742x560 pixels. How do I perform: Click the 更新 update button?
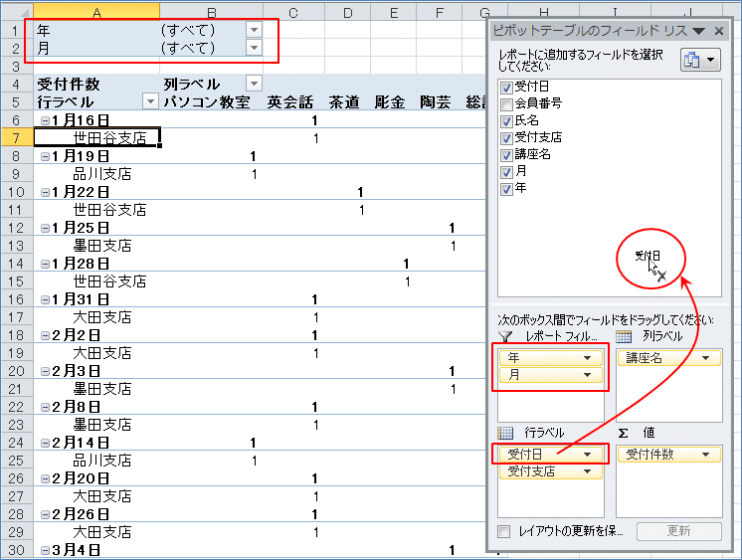(679, 531)
